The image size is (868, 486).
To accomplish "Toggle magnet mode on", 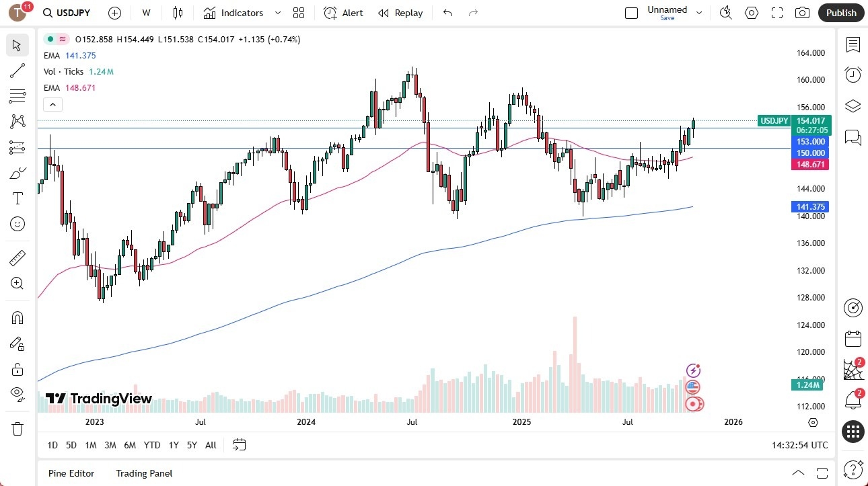I will pyautogui.click(x=17, y=317).
